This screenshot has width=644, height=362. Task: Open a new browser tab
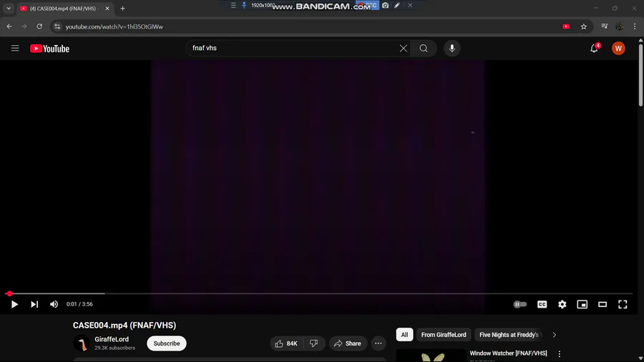click(x=122, y=8)
